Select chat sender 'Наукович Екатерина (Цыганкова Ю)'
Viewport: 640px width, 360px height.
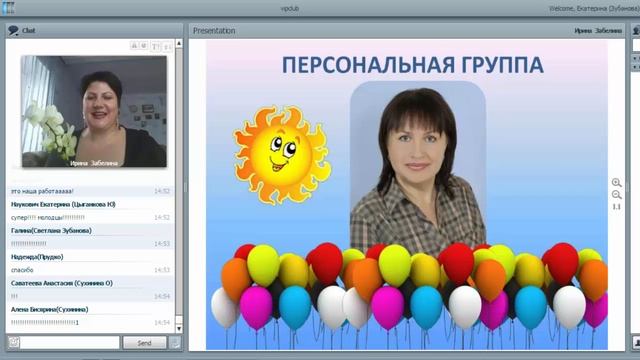pyautogui.click(x=63, y=204)
